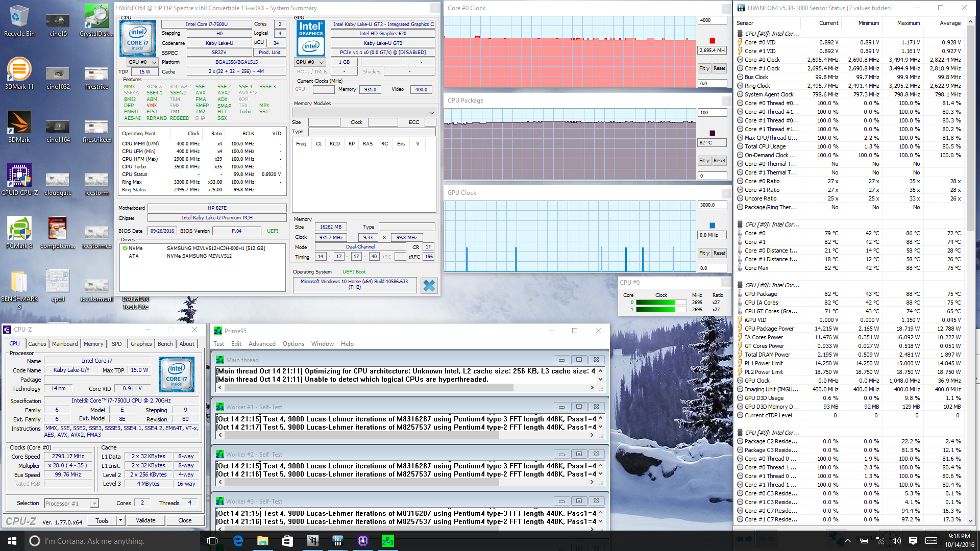Screen dimensions: 980x551
Task: Click Validate button in CPU-Z
Action: (145, 520)
